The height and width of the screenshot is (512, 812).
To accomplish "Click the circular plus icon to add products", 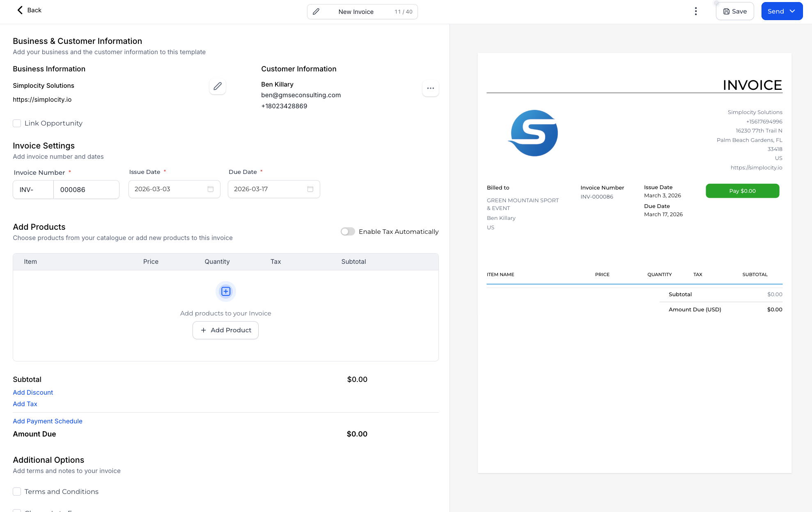I will pyautogui.click(x=225, y=291).
